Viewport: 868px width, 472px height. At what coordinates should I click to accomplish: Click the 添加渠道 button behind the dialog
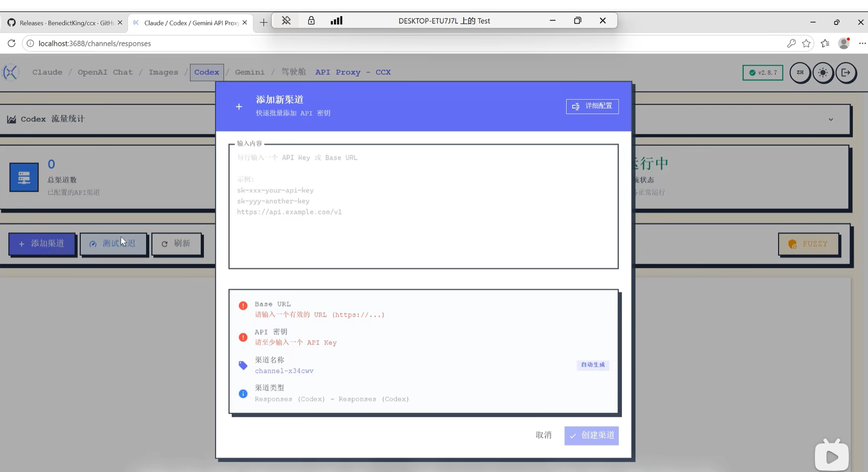(42, 244)
